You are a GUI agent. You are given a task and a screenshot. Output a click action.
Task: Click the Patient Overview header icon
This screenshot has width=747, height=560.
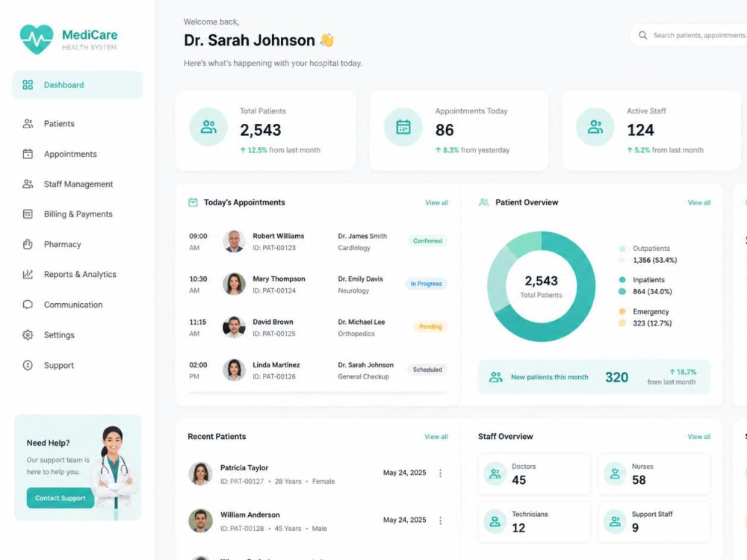[483, 202]
